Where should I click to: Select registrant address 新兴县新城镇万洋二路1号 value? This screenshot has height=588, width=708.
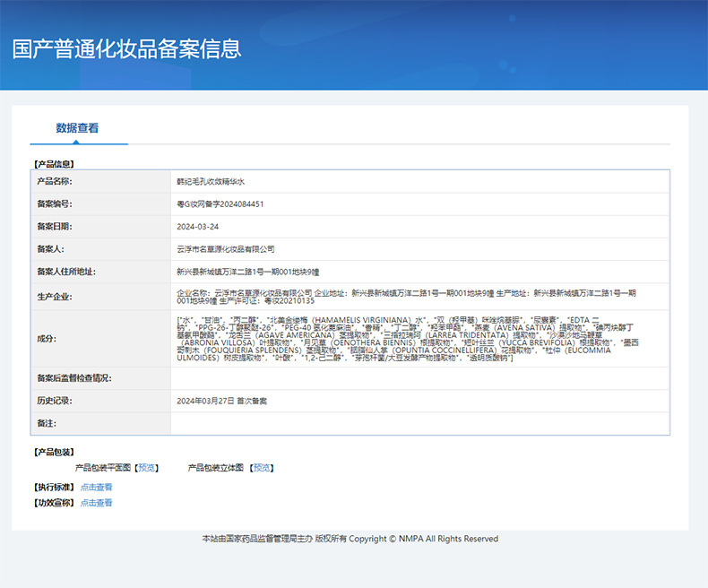(248, 272)
